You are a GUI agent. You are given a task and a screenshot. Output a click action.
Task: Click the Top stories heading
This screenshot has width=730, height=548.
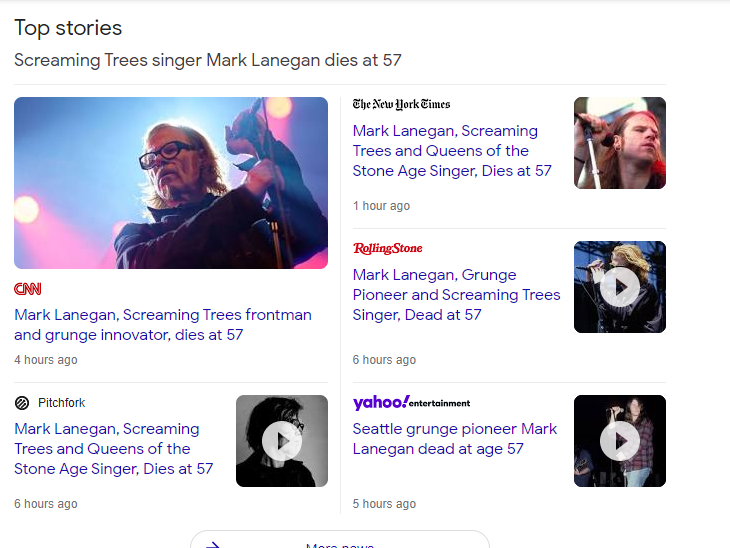(x=68, y=28)
